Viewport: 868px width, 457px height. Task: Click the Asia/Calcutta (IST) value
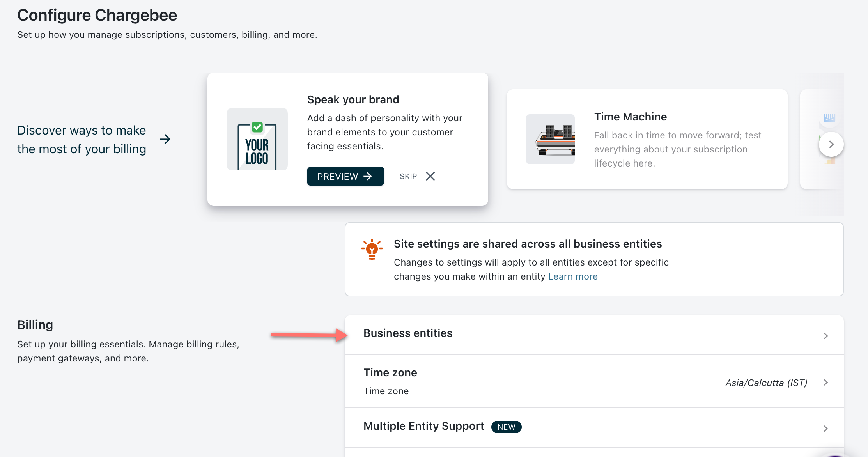coord(766,383)
